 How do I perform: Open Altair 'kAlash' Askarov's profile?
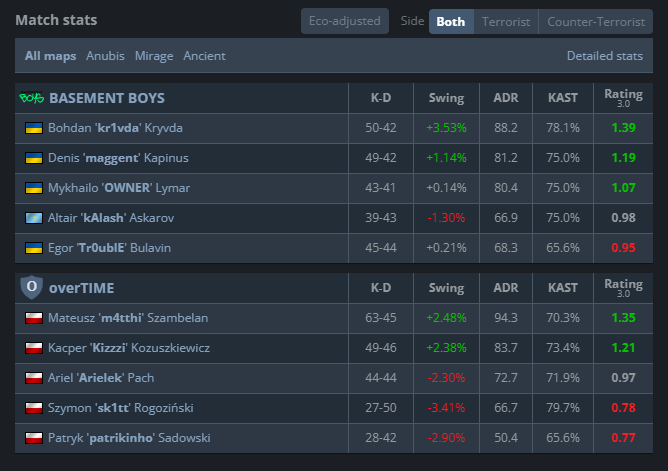click(x=111, y=218)
